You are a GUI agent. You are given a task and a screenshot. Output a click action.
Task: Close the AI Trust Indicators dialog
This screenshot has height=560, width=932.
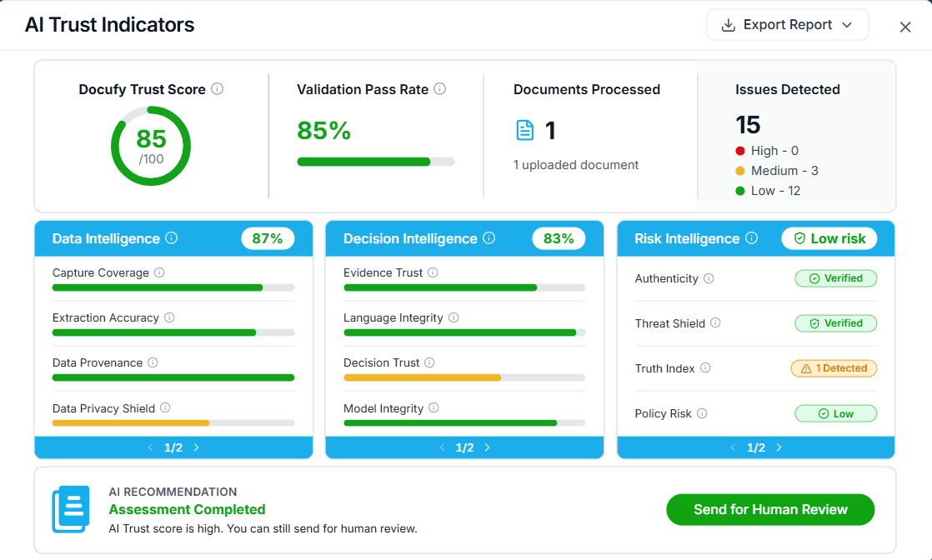click(x=905, y=27)
